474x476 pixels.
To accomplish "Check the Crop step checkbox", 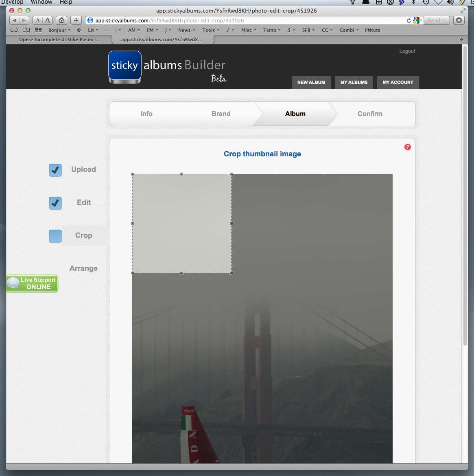I will coord(55,236).
